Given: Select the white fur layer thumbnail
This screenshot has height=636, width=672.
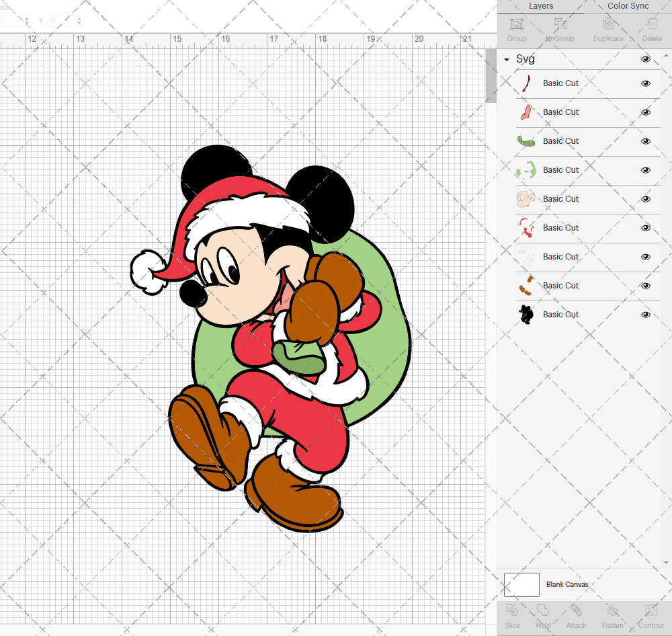Looking at the screenshot, I should coord(526,256).
